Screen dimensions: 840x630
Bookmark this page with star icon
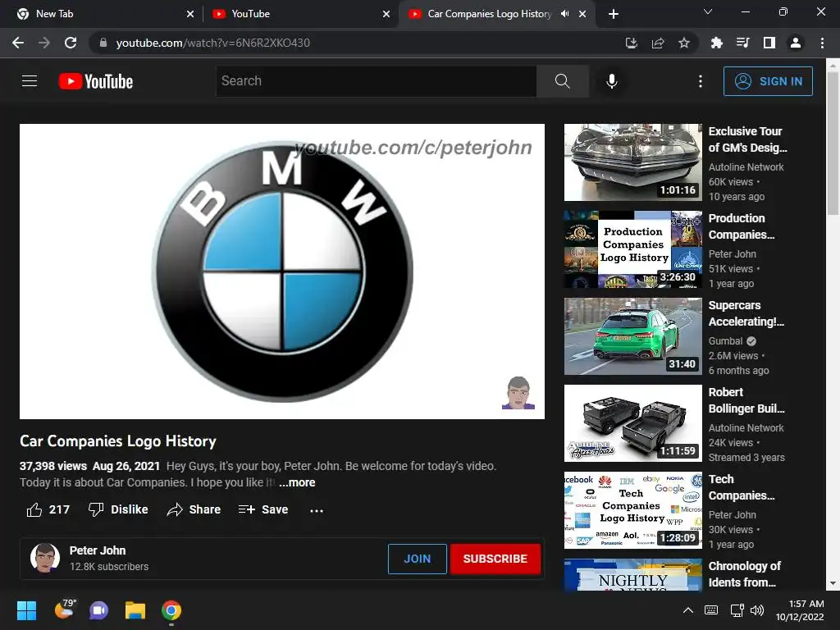[x=684, y=43]
